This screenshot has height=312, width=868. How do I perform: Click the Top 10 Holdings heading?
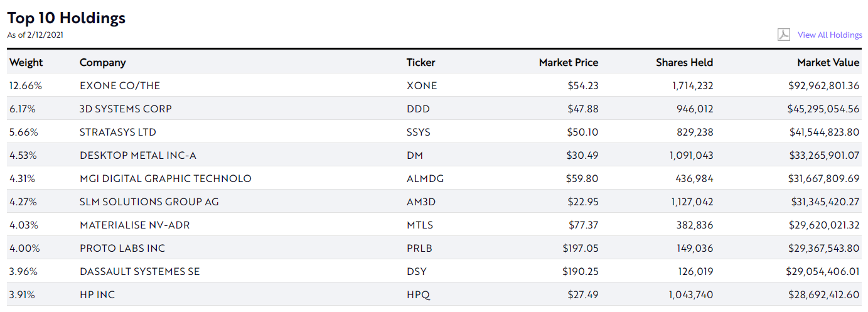tap(67, 18)
